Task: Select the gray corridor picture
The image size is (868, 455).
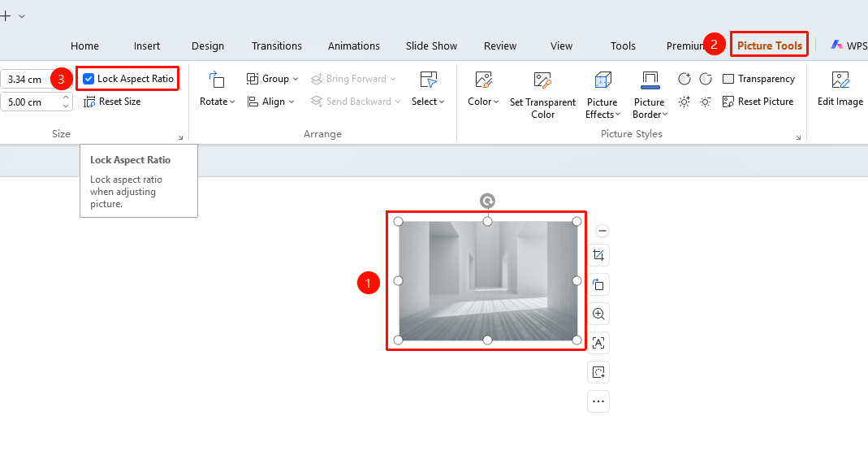Action: click(x=487, y=281)
